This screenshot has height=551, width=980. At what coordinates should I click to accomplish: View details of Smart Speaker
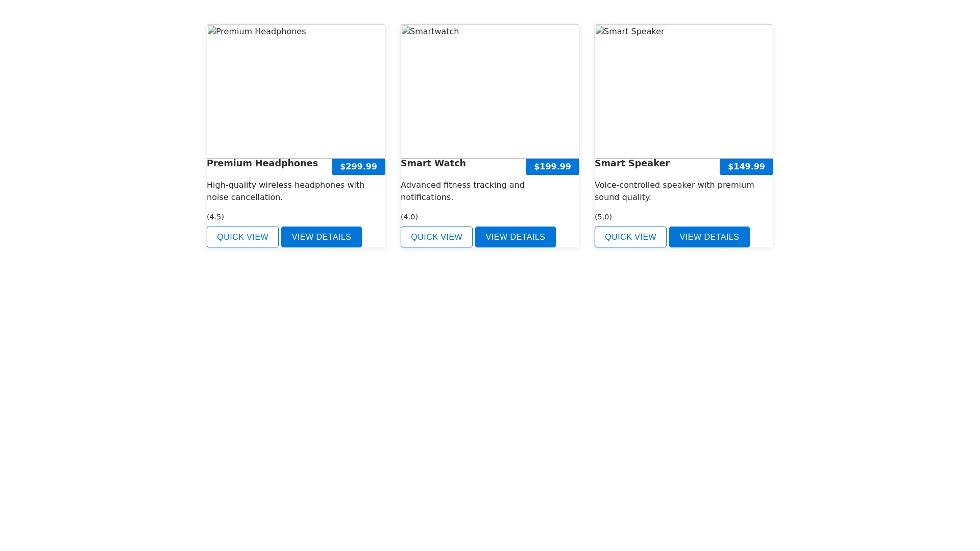709,237
